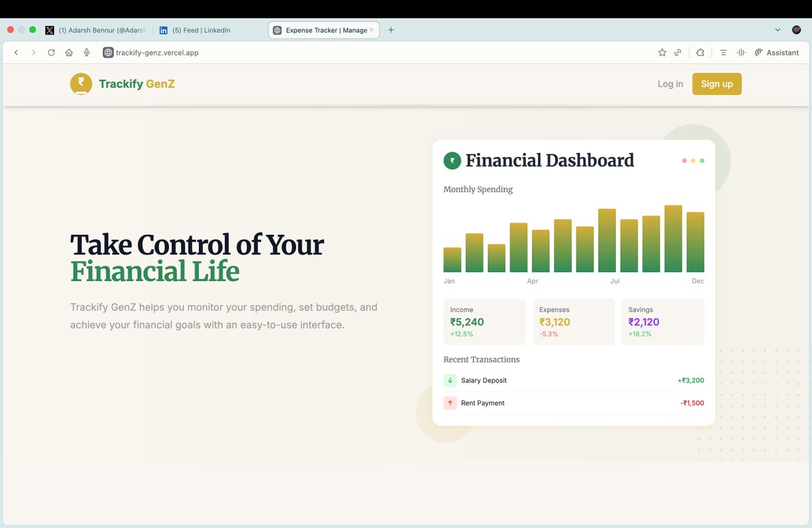
Task: Click the Rent Payment up-arrow icon
Action: pos(450,403)
